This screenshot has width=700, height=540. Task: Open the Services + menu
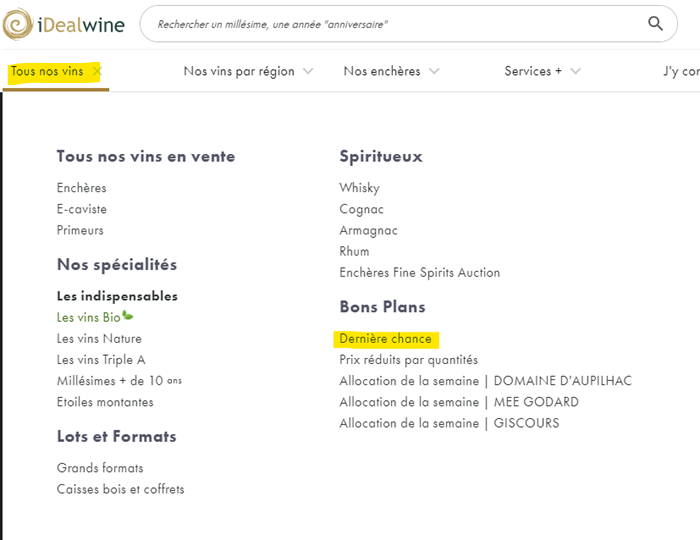[x=533, y=71]
